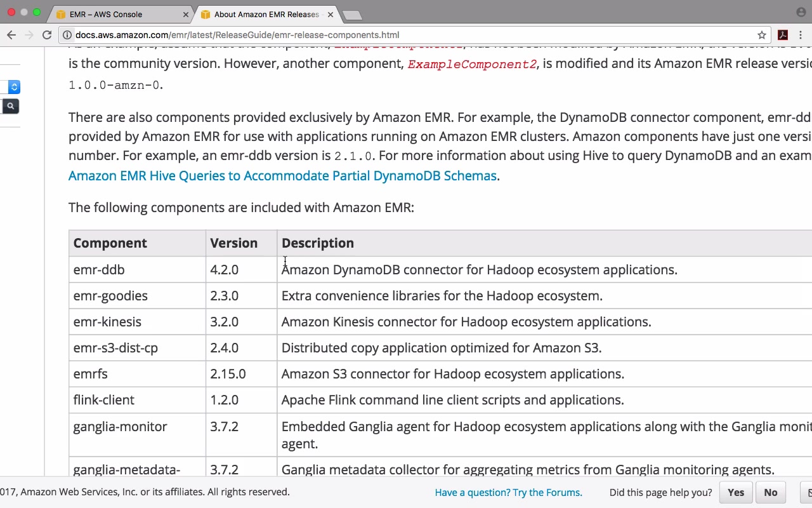
Task: Reload the current page
Action: pyautogui.click(x=47, y=35)
